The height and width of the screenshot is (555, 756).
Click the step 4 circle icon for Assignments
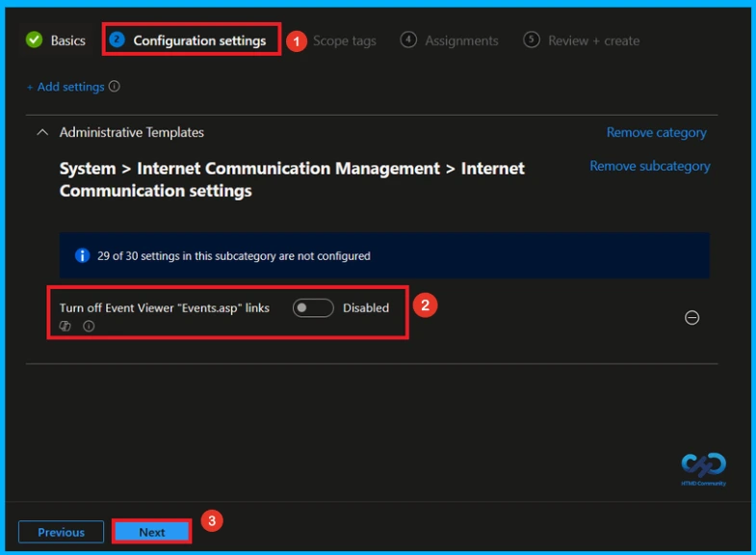click(408, 40)
